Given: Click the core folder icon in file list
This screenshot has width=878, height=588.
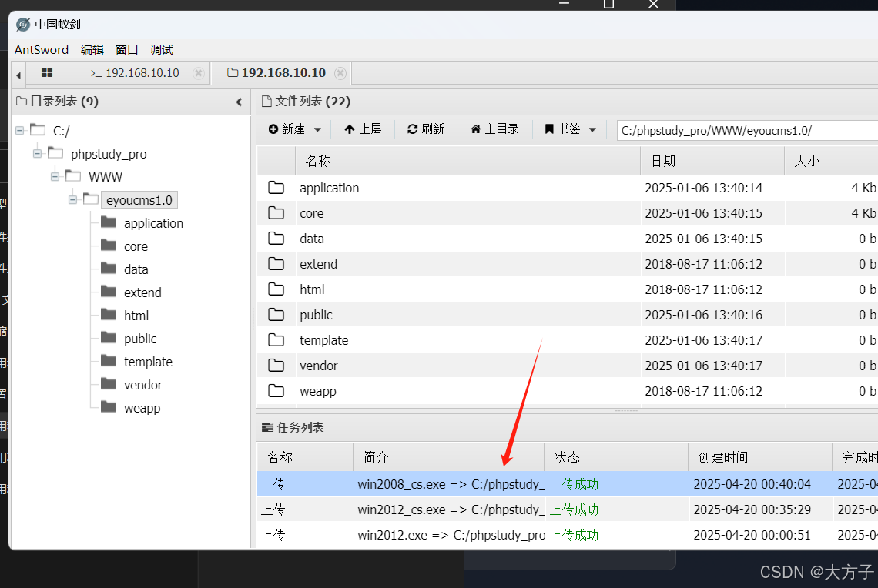Looking at the screenshot, I should 276,213.
